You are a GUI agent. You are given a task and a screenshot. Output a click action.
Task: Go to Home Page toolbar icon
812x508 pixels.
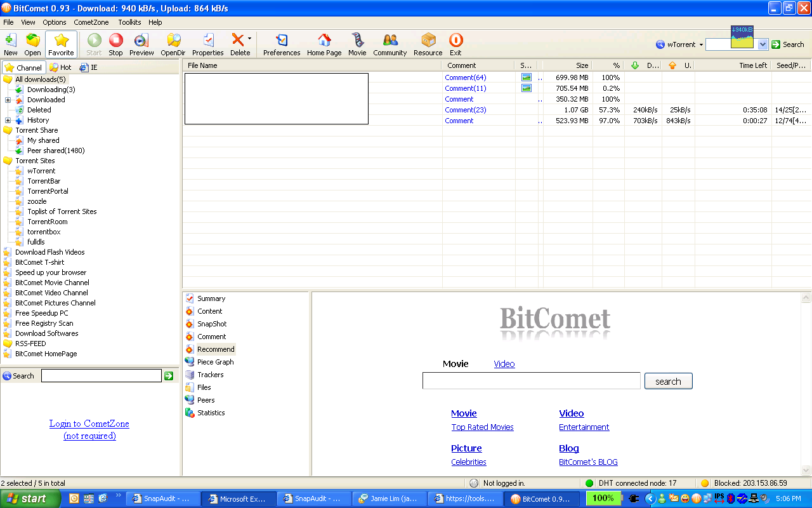[324, 44]
